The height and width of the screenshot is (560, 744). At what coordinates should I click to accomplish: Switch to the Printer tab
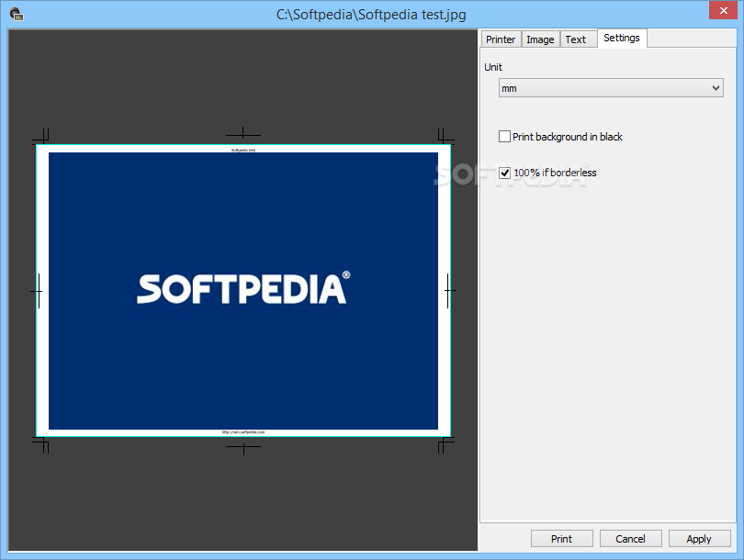[501, 39]
